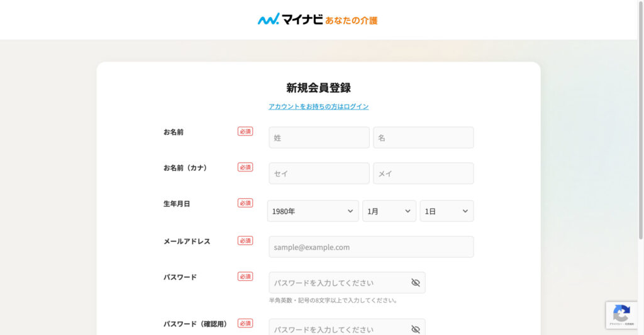Follow the アカウントをお持ちの方はログイン link
The height and width of the screenshot is (335, 644).
(318, 106)
